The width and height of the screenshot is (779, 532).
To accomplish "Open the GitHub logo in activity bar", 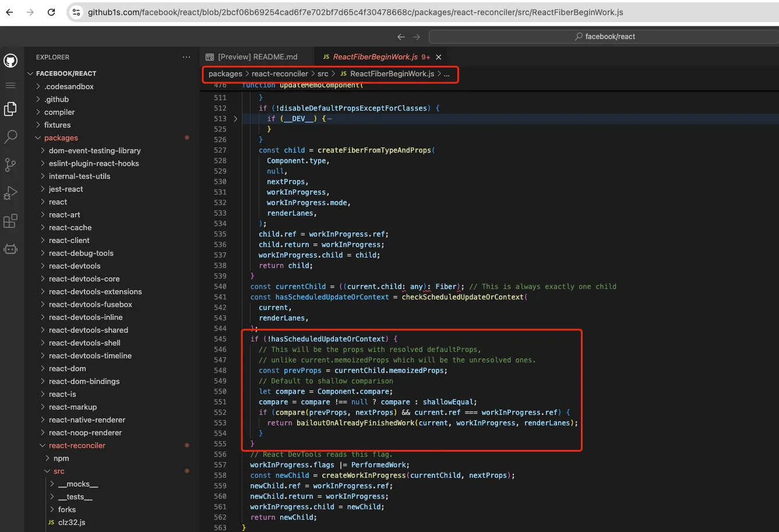I will pos(10,61).
